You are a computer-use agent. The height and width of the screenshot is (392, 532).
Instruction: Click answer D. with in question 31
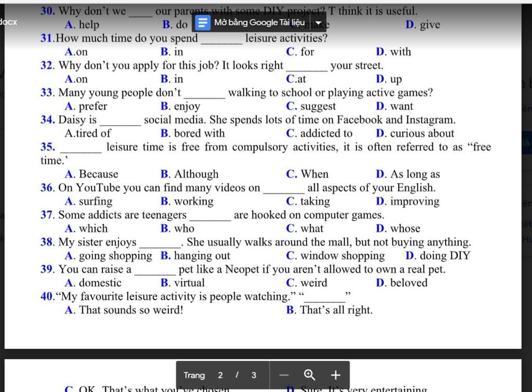tap(393, 51)
